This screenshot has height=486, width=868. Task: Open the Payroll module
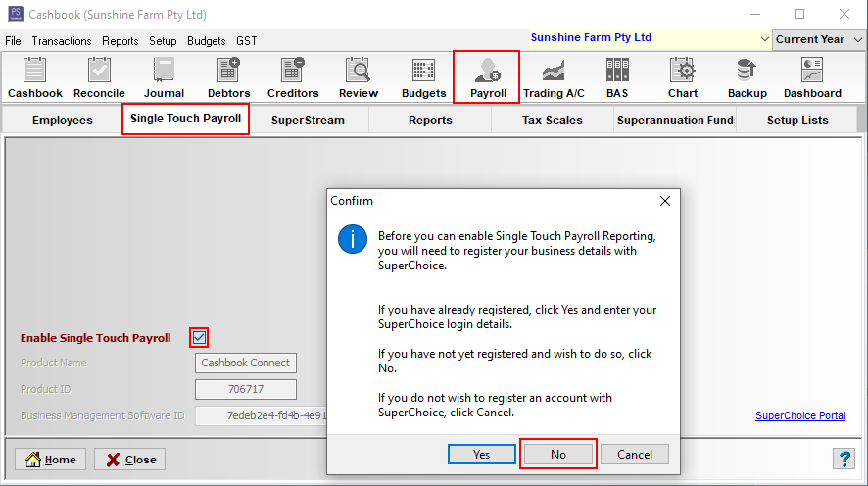487,77
